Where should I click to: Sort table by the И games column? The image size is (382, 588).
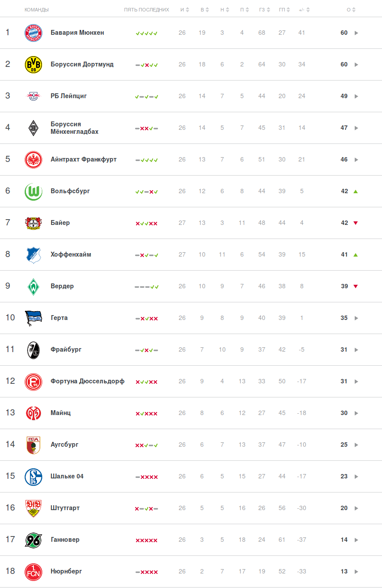coord(184,10)
